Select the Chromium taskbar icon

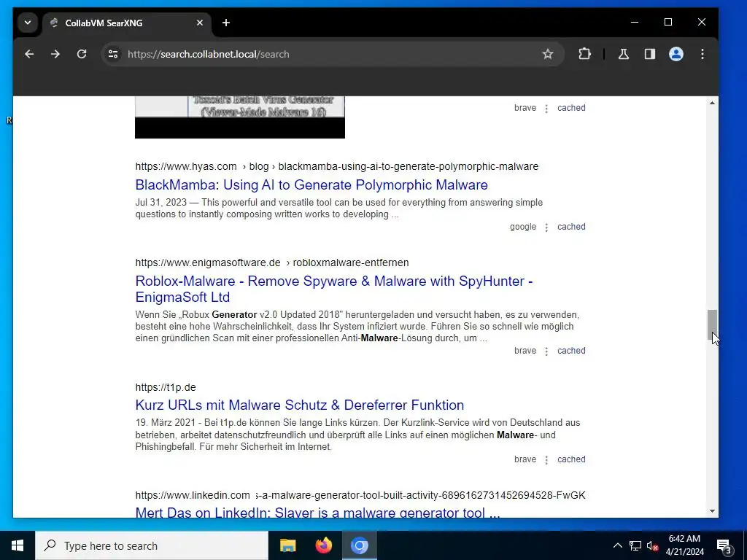(x=360, y=545)
